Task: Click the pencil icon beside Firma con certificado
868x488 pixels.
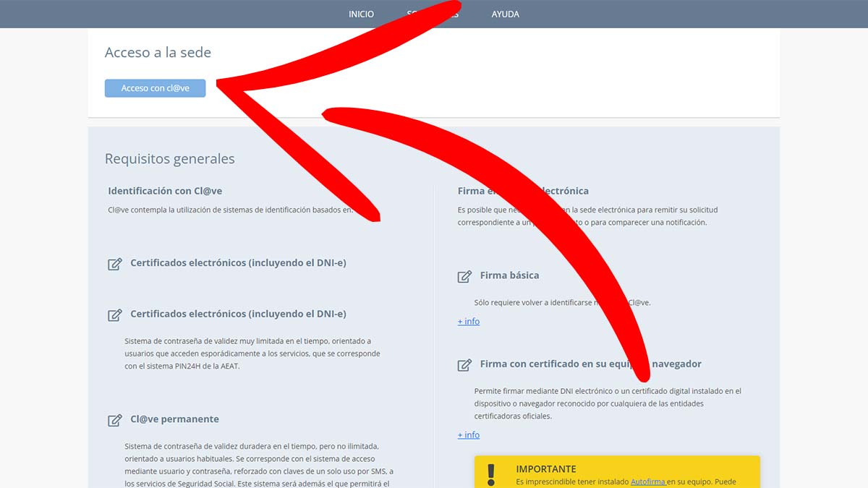Action: tap(464, 365)
